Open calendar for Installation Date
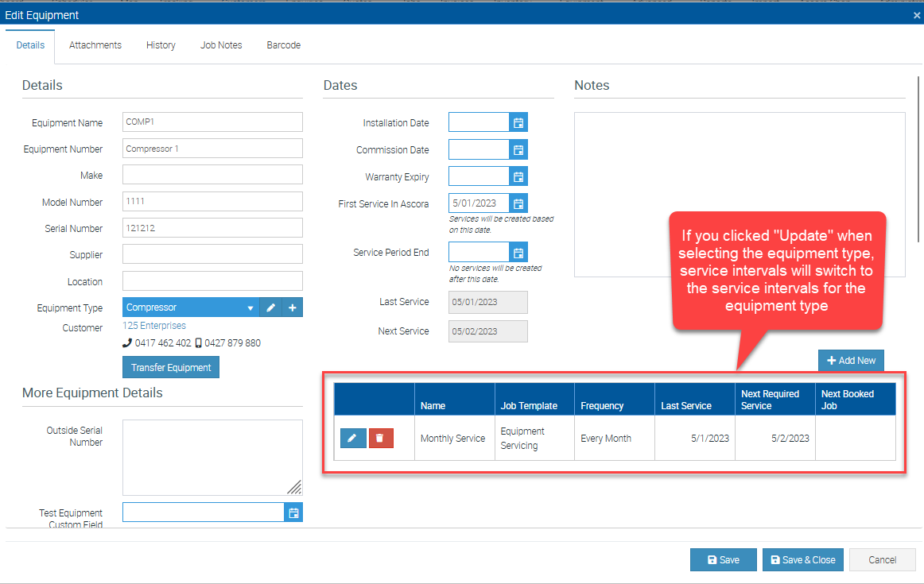Image resolution: width=924 pixels, height=584 pixels. click(x=518, y=122)
